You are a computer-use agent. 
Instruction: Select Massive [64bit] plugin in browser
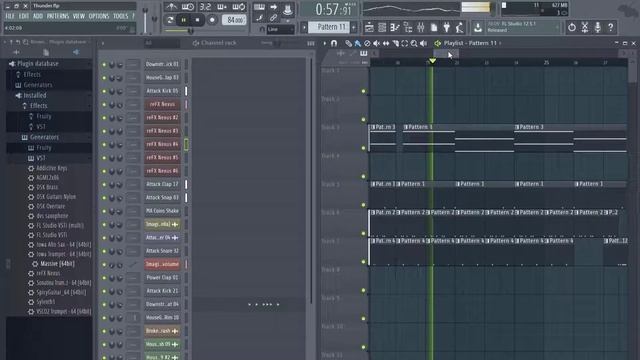(57, 264)
